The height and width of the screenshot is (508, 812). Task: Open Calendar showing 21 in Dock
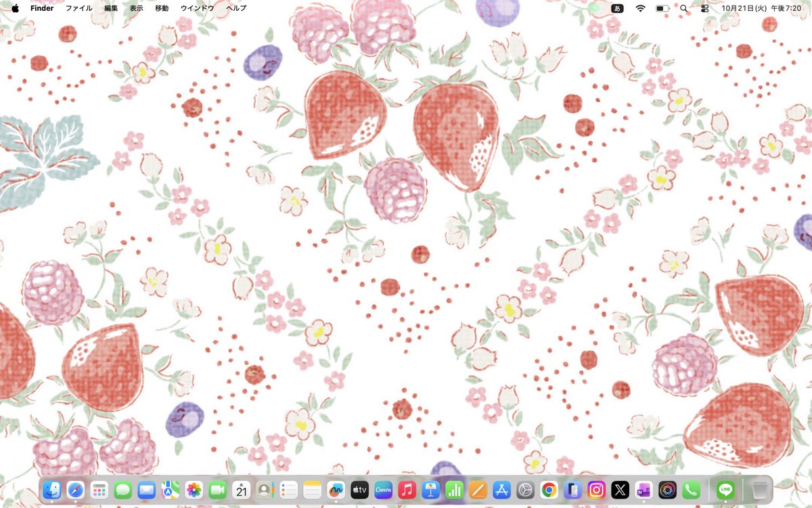point(242,489)
